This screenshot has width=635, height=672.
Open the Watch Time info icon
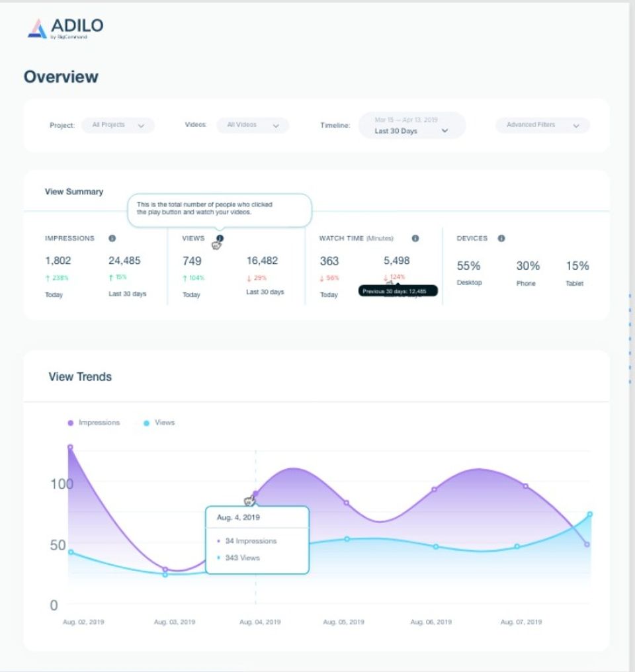point(415,238)
